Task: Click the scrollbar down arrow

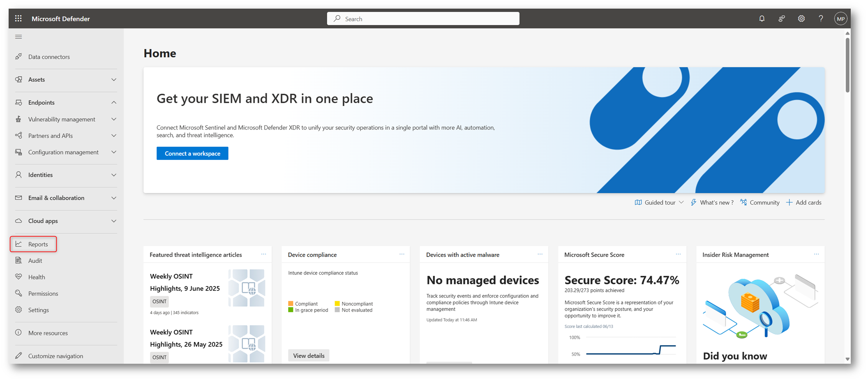Action: pyautogui.click(x=847, y=359)
